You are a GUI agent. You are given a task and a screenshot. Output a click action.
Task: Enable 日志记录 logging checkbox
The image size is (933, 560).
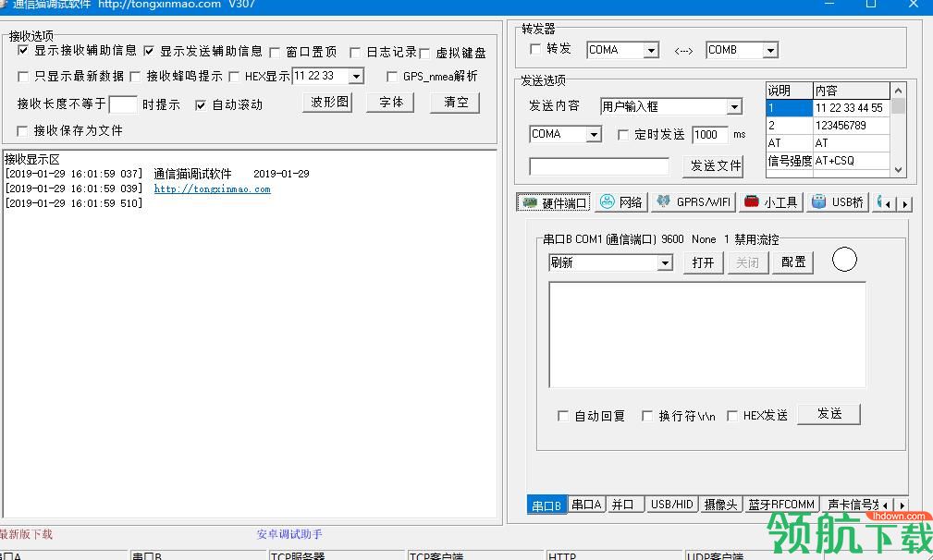coord(355,53)
